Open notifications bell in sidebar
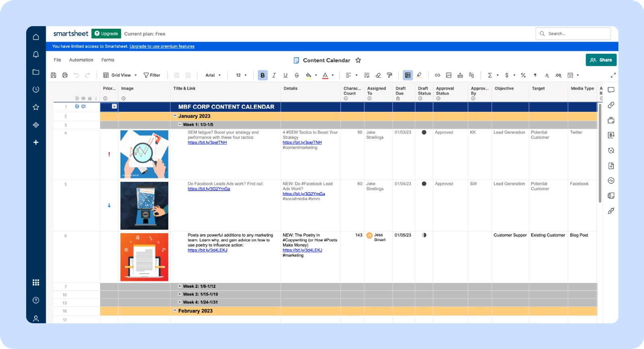The image size is (644, 349). pyautogui.click(x=36, y=54)
